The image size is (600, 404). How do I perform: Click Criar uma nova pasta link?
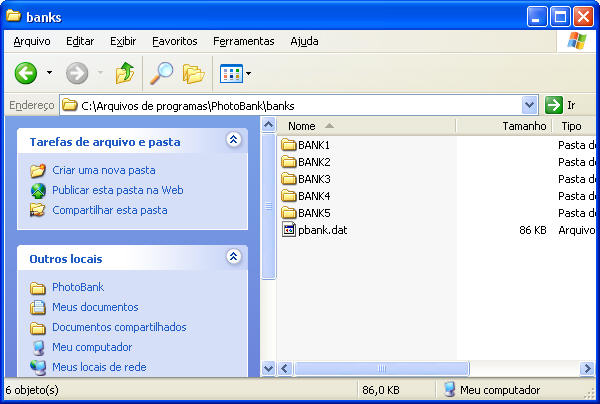(x=104, y=170)
